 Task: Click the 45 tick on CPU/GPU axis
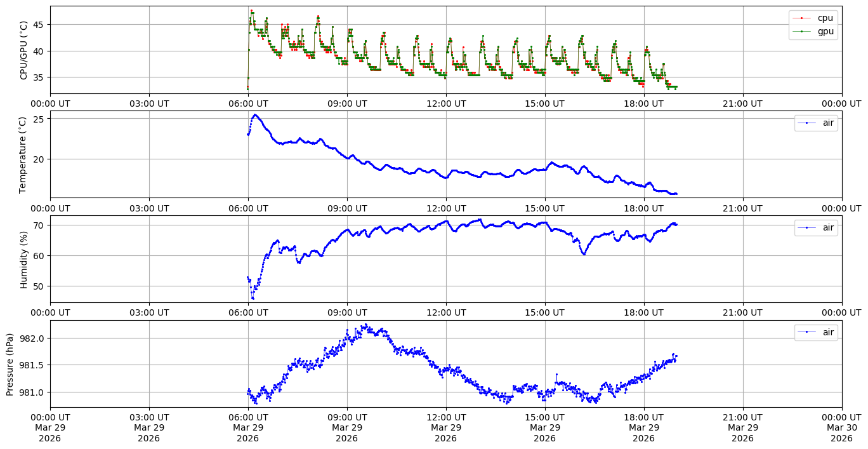[39, 25]
